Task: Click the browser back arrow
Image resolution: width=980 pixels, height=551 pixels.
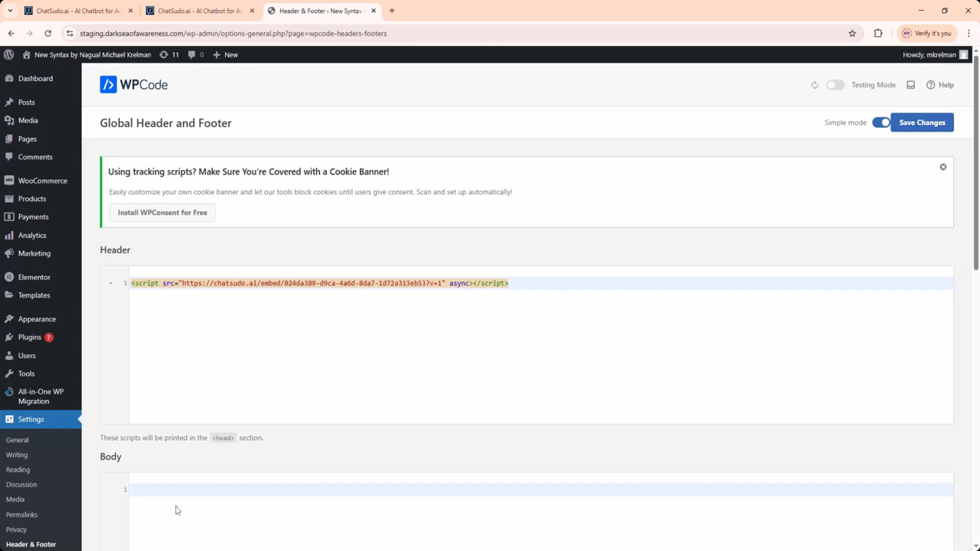Action: pos(11,33)
